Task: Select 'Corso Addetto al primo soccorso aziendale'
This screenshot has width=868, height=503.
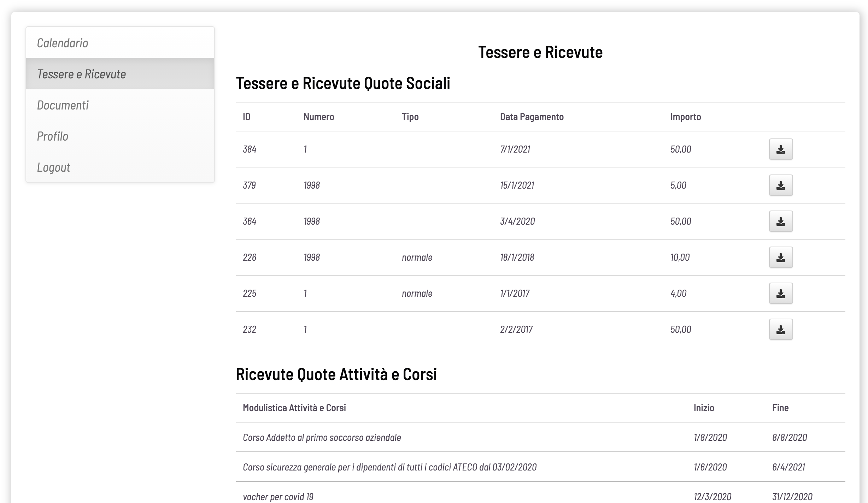Action: [x=321, y=438]
